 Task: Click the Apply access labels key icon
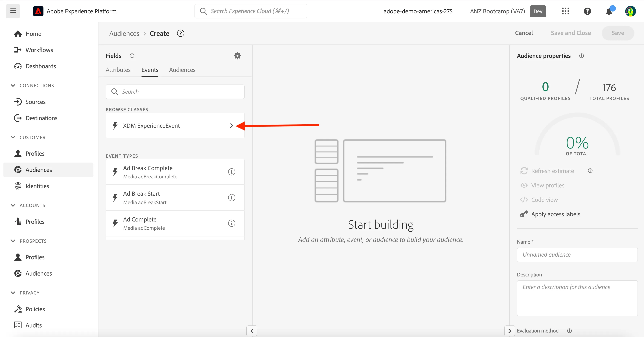(524, 214)
